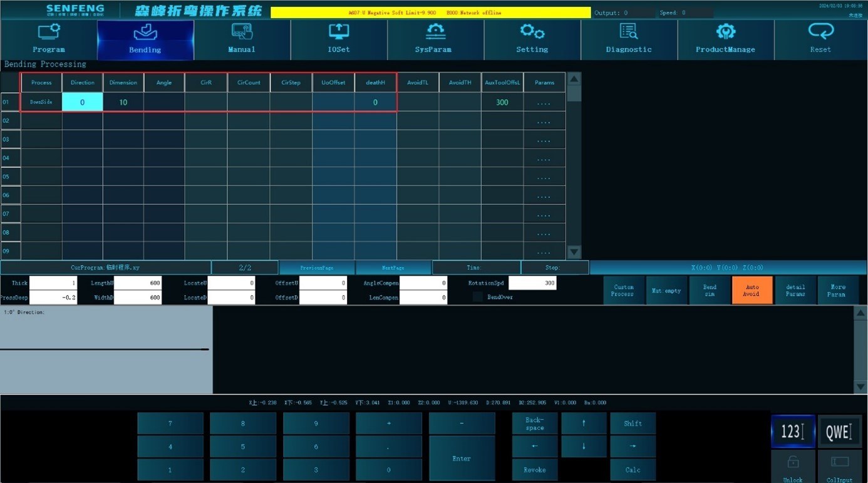Tap keypad digit 7
The width and height of the screenshot is (868, 483).
[170, 423]
